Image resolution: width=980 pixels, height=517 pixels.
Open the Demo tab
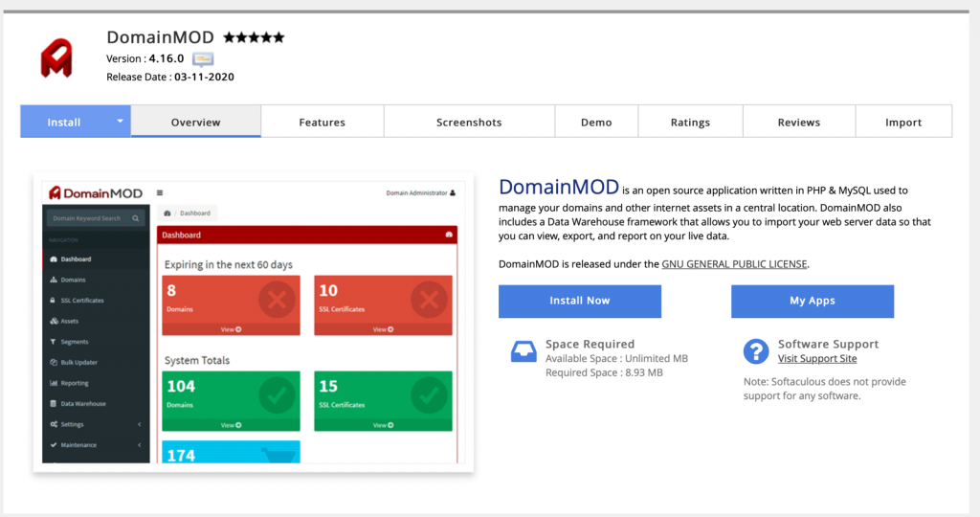coord(596,122)
